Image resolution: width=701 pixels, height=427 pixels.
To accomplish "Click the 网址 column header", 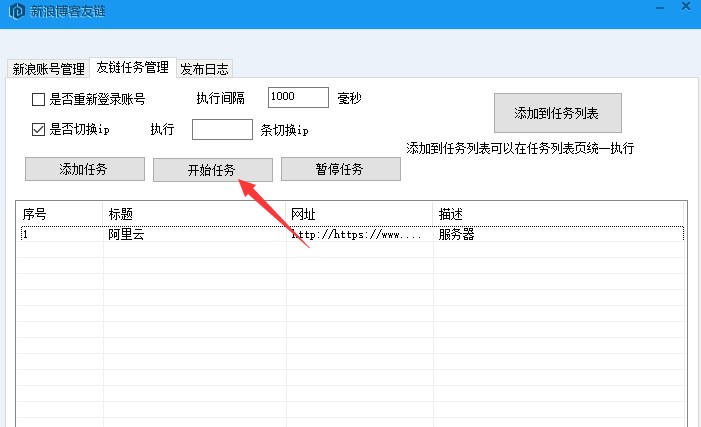I will (359, 214).
